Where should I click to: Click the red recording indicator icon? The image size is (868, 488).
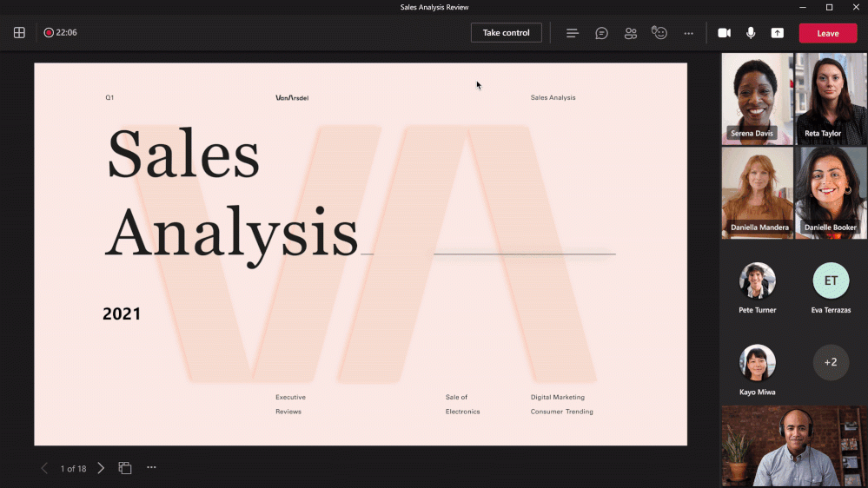coord(49,33)
